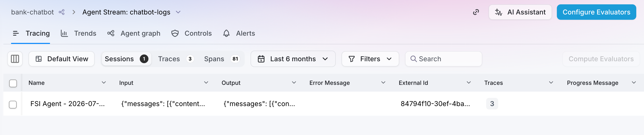Expand the Agent Stream chatbot-logs dropdown
Image resolution: width=644 pixels, height=135 pixels.
[x=178, y=12]
